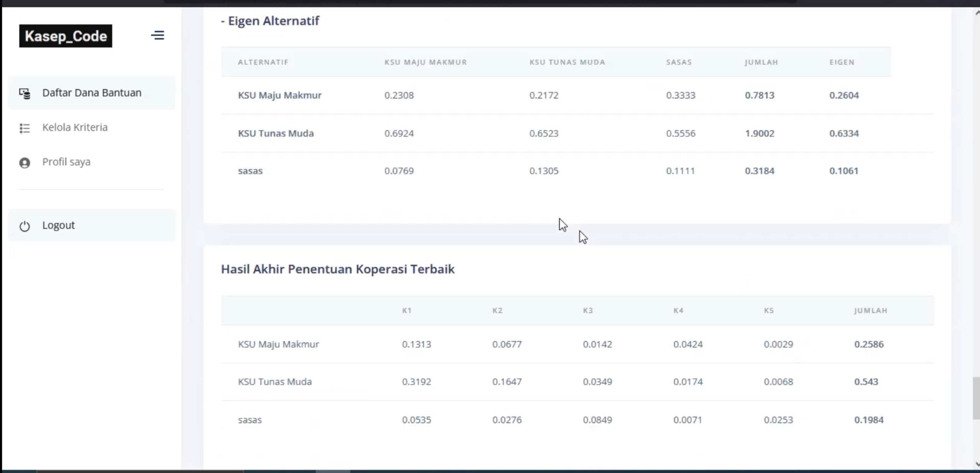
Task: Click KSU Tunas Muda row label in Eigen table
Action: click(x=276, y=133)
